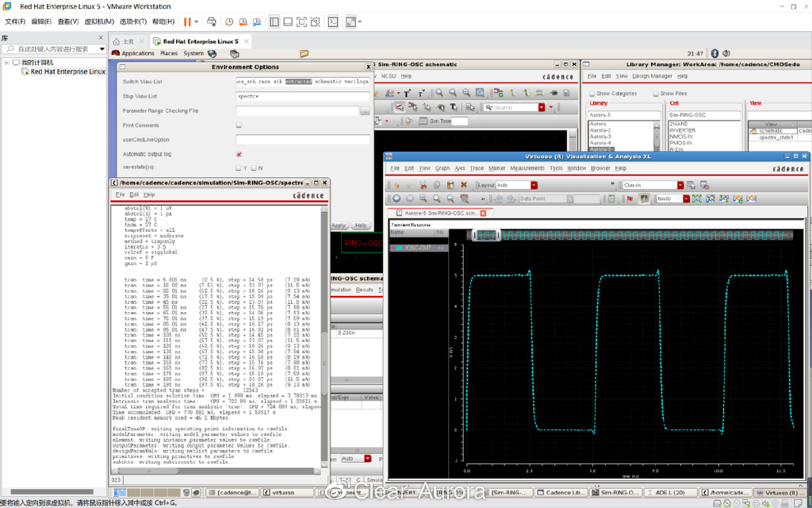812x508 pixels.
Task: Pause the virtual machine from VMware toolbar
Action: coord(187,21)
